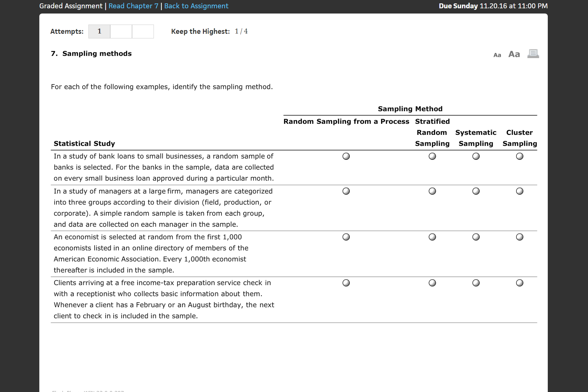Select the second empty attempt box
The height and width of the screenshot is (392, 588).
pos(121,31)
